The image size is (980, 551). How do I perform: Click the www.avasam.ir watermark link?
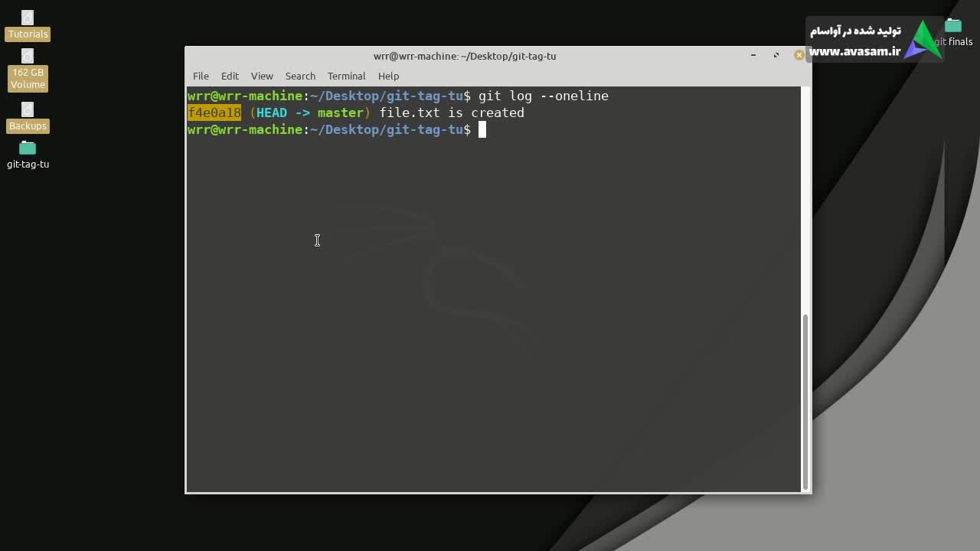click(x=854, y=51)
